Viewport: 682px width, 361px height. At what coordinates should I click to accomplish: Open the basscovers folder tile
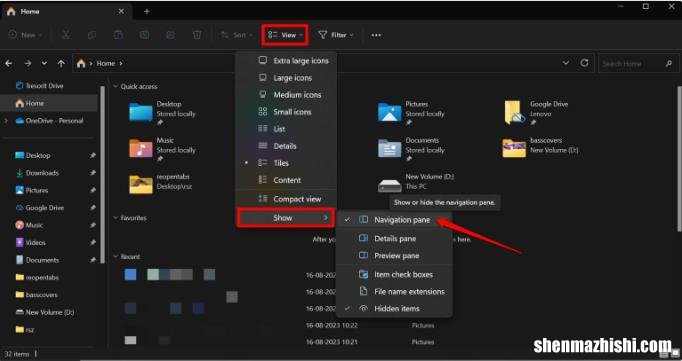[541, 147]
